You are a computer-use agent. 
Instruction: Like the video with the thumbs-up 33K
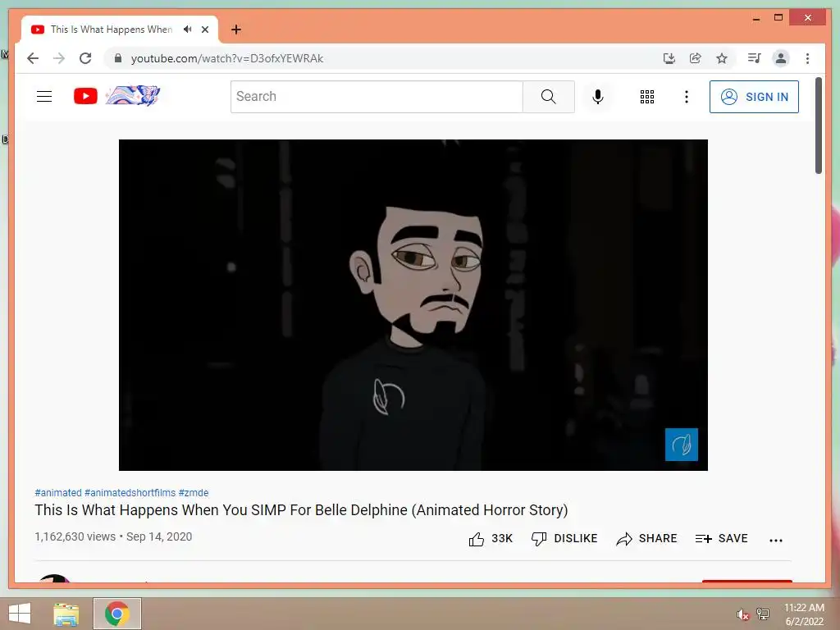(x=491, y=538)
